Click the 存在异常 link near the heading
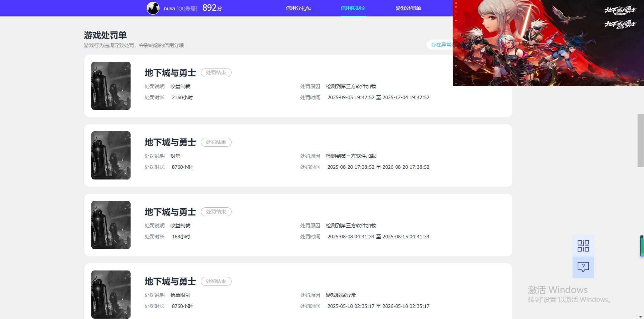This screenshot has height=319, width=644. 441,45
